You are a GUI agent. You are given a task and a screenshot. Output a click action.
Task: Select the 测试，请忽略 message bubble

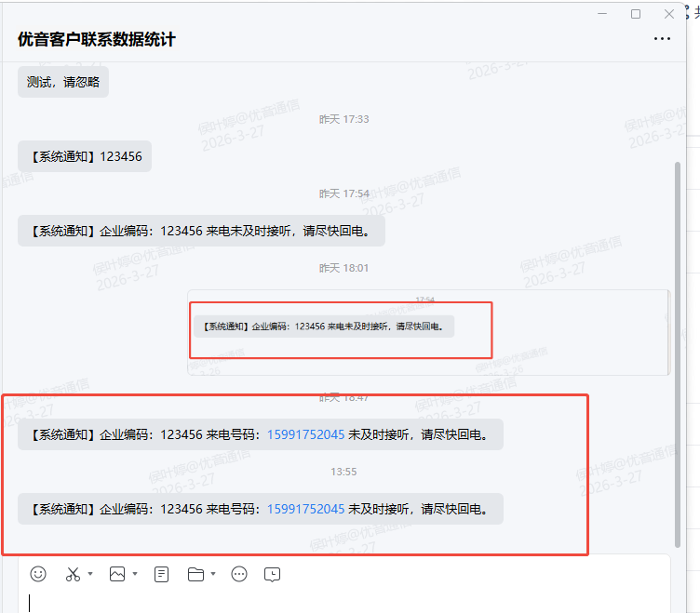coord(63,82)
